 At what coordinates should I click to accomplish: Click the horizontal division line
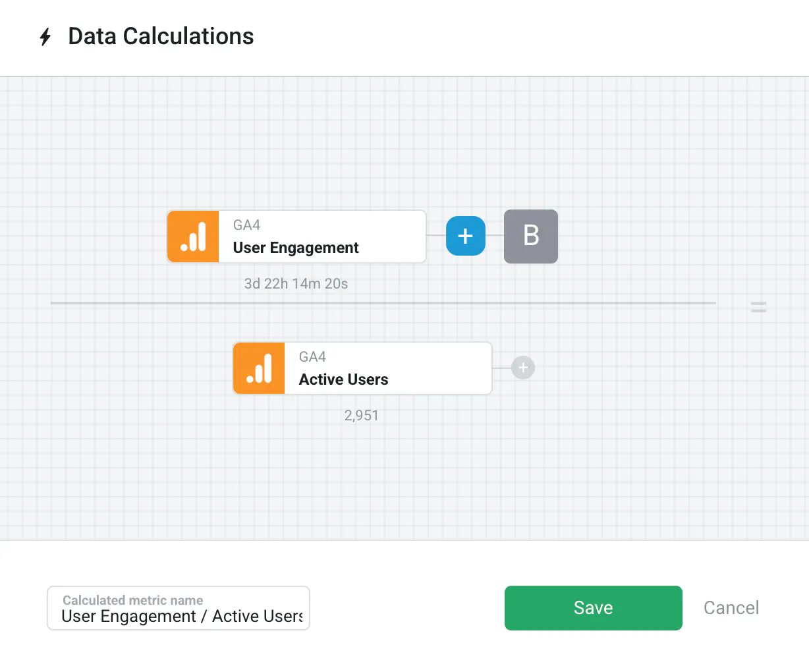pyautogui.click(x=382, y=303)
